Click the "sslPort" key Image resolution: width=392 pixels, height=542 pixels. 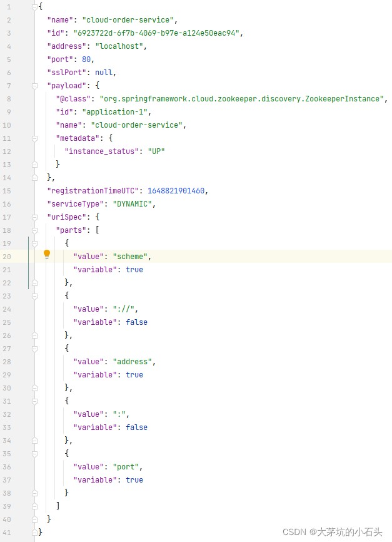[67, 73]
